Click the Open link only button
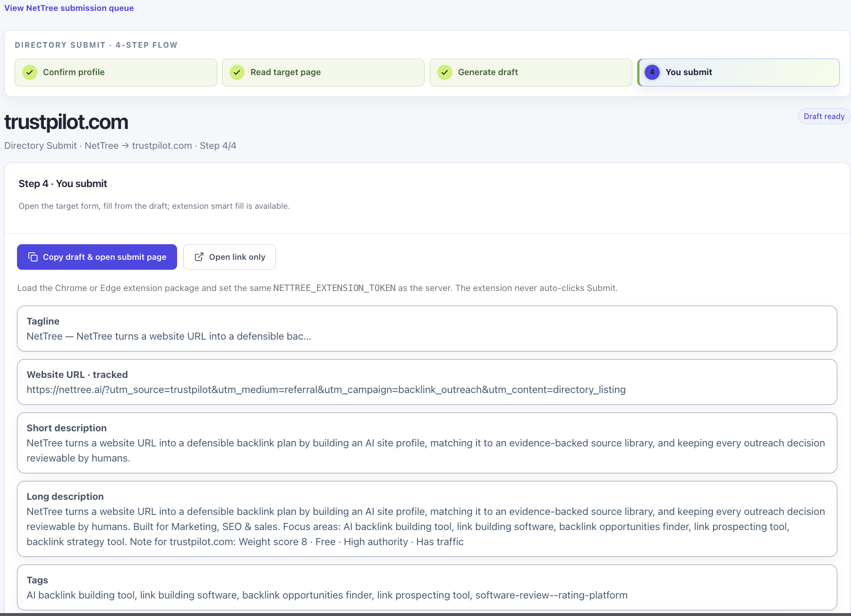 coord(230,257)
